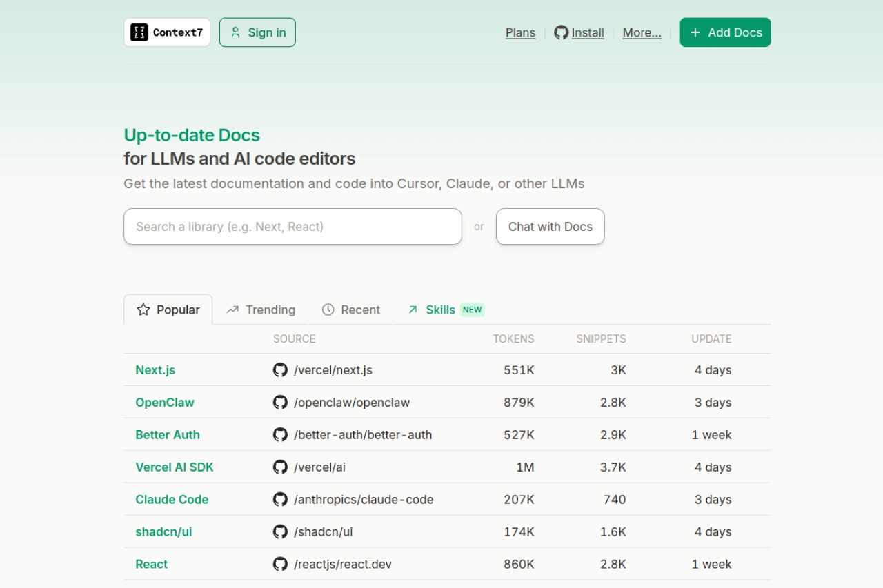Click the Context7 logo icon
The width and height of the screenshot is (883, 588).
coord(139,32)
